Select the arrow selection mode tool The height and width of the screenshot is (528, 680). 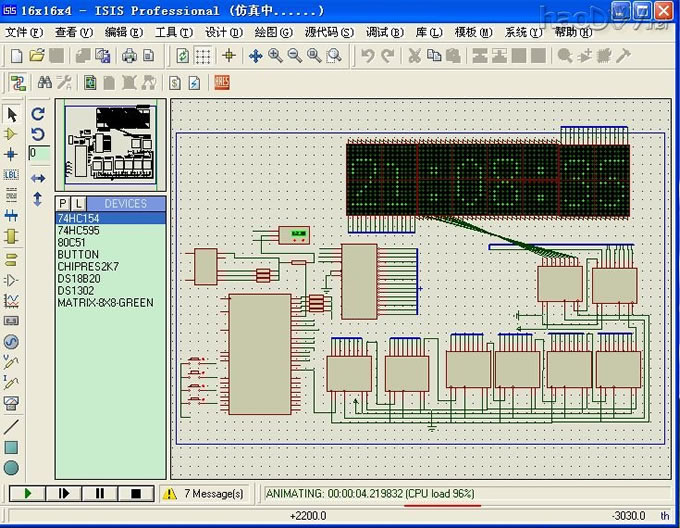[x=11, y=114]
